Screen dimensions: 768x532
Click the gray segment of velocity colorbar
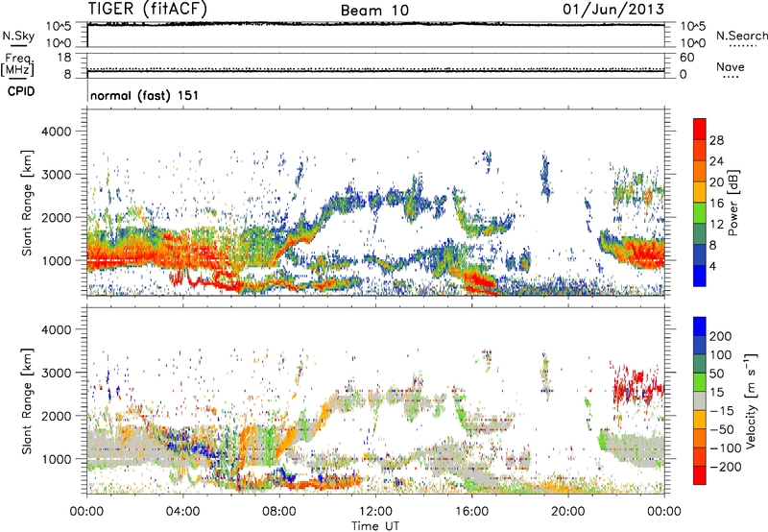(700, 400)
